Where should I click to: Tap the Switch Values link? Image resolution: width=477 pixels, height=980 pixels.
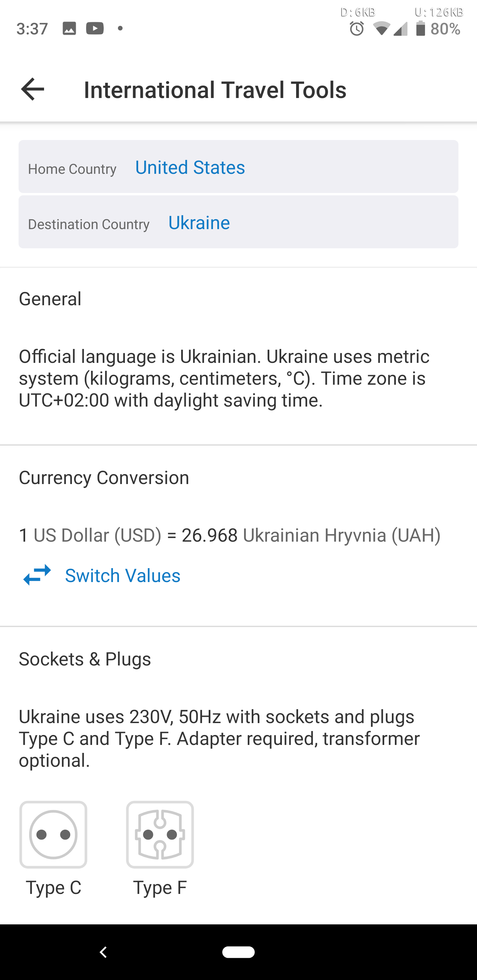123,576
